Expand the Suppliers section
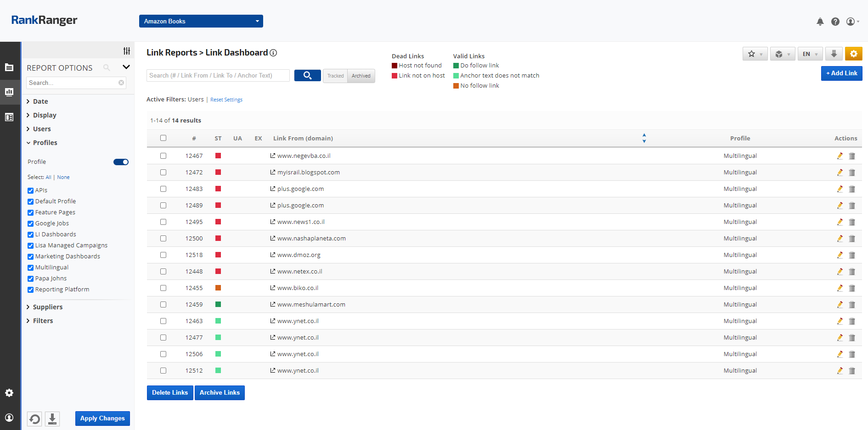 (x=47, y=307)
